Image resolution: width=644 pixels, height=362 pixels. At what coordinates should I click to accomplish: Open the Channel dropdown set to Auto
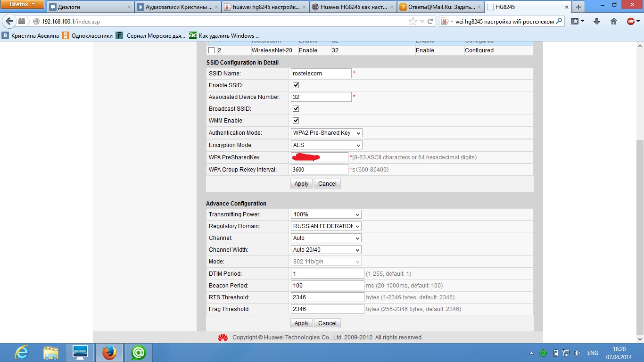pos(326,238)
